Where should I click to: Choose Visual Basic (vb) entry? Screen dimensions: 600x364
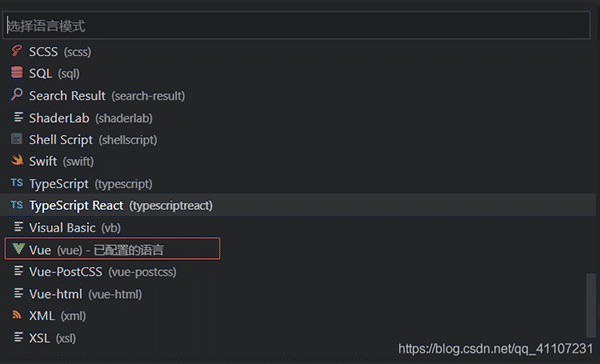pyautogui.click(x=298, y=227)
